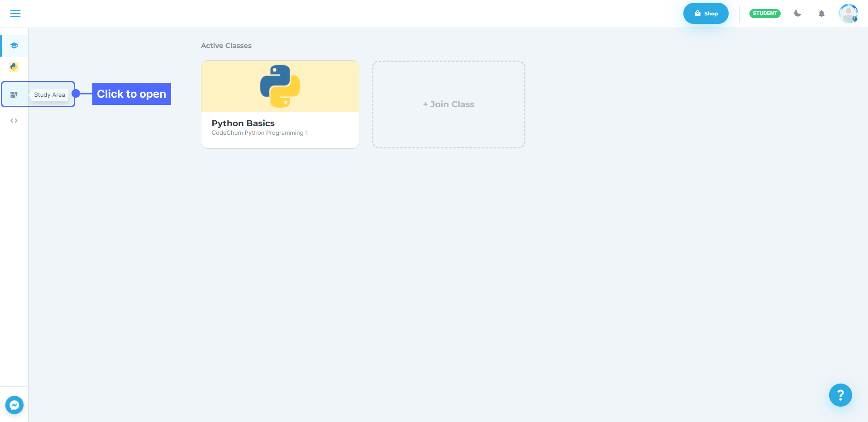Open the hamburger navigation menu

(x=15, y=14)
